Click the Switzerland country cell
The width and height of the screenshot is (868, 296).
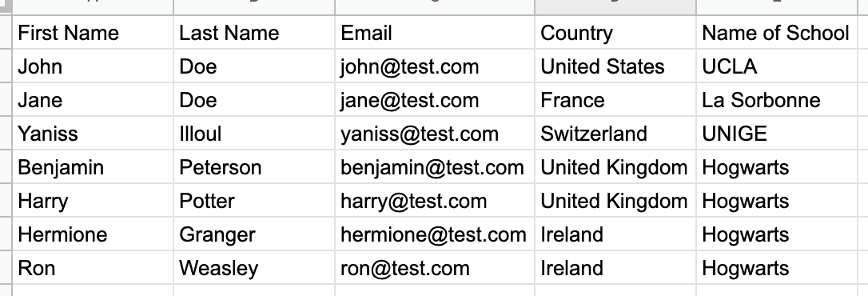click(615, 134)
